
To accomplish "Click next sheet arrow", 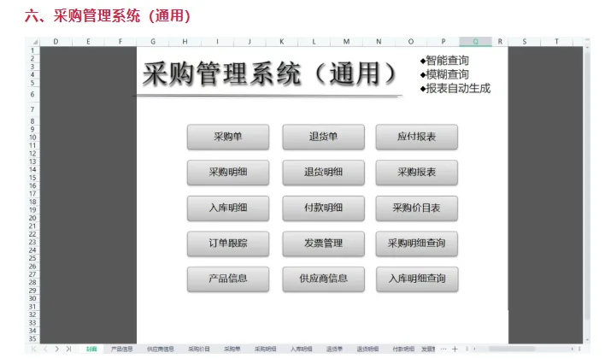I will 57,349.
